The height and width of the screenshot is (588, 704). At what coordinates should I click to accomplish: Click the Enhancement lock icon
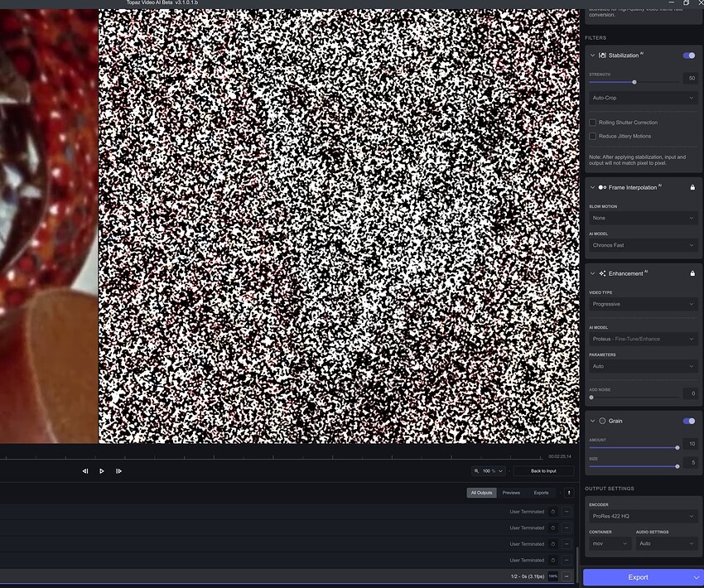(692, 273)
